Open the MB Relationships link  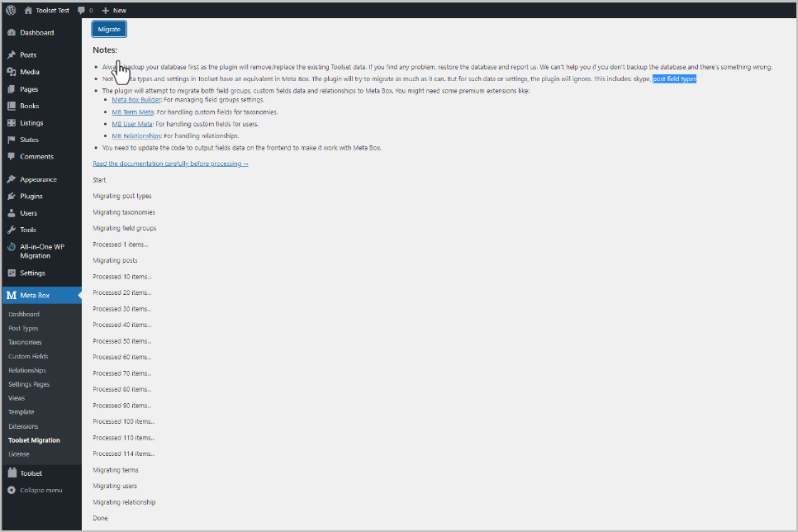136,136
